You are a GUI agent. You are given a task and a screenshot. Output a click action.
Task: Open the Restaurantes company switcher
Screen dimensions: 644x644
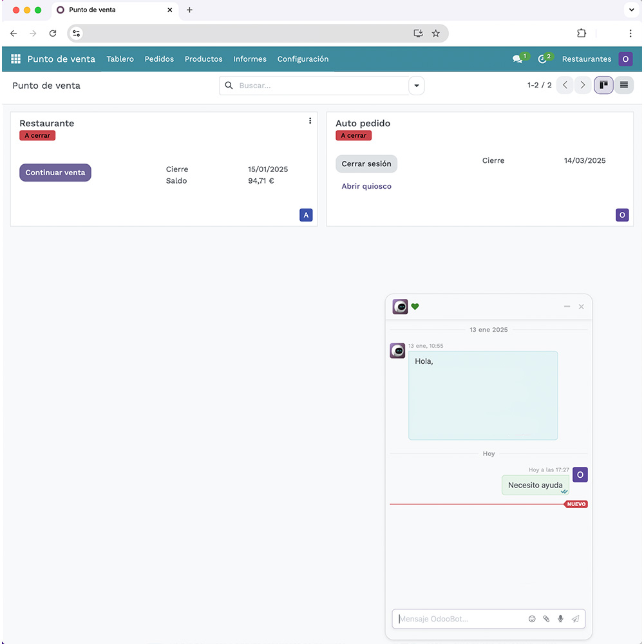tap(586, 59)
